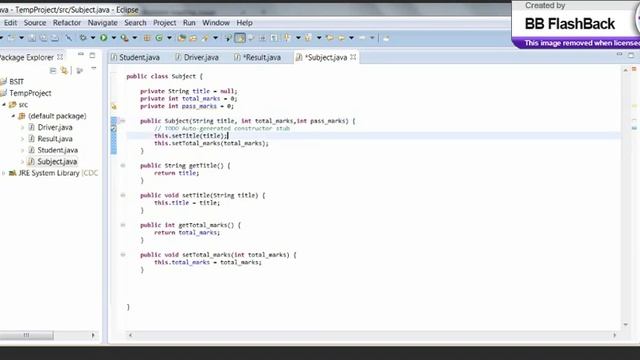
Task: Open the Source menu
Action: click(35, 23)
